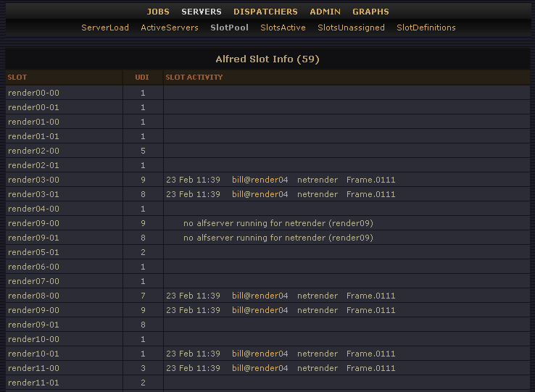Screen dimensions: 535x392
Task: Open the render08-00 slot entry
Action: pyautogui.click(x=33, y=296)
